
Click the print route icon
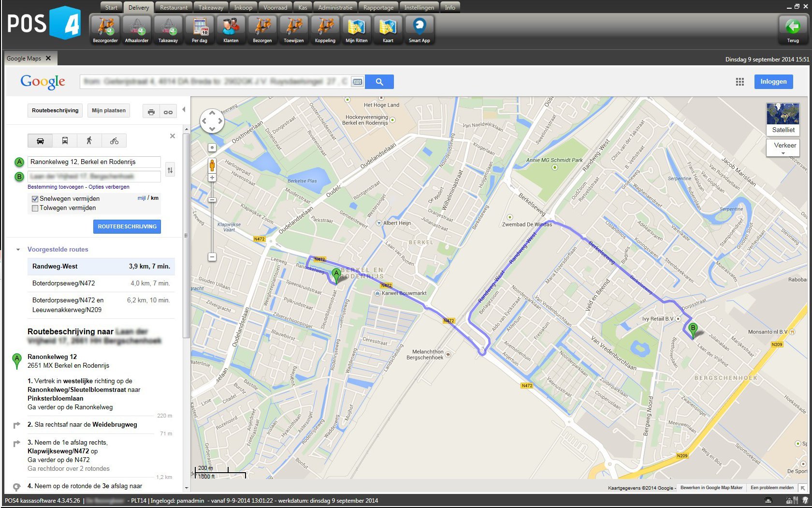click(151, 112)
